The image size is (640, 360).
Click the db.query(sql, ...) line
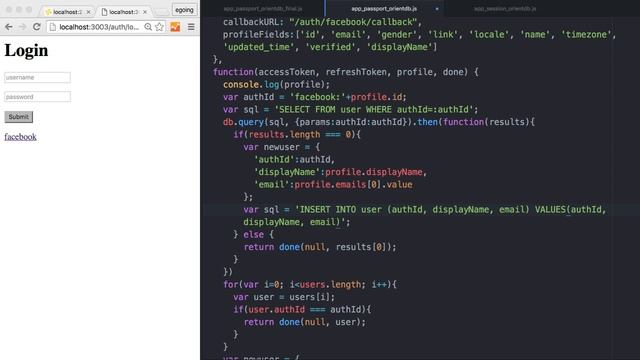click(378, 122)
